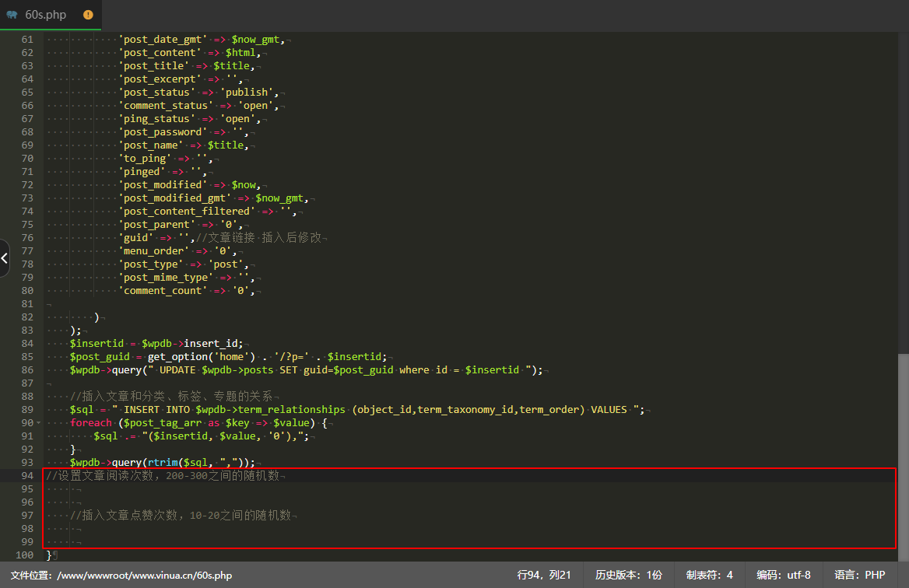Click 'post_type' key on line 78
Screen dimensions: 909x588
click(x=151, y=264)
